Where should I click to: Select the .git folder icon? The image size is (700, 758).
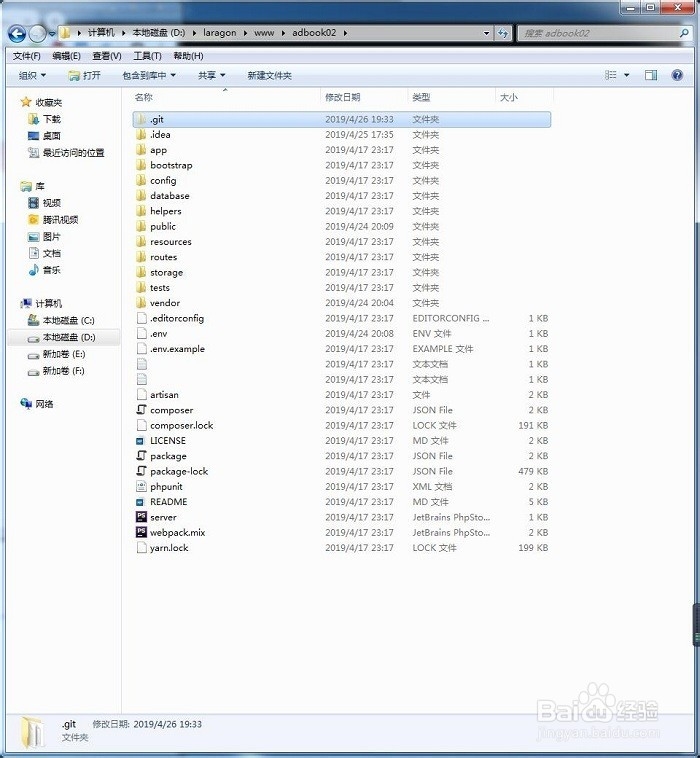(x=141, y=119)
